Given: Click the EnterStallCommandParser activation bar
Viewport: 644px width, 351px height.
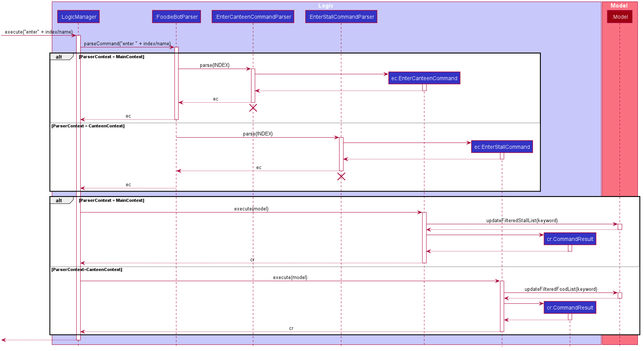Looking at the screenshot, I should [x=341, y=154].
